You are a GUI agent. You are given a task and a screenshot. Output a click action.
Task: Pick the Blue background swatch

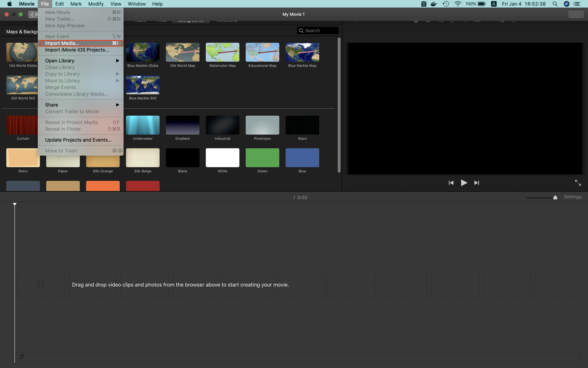click(x=302, y=158)
